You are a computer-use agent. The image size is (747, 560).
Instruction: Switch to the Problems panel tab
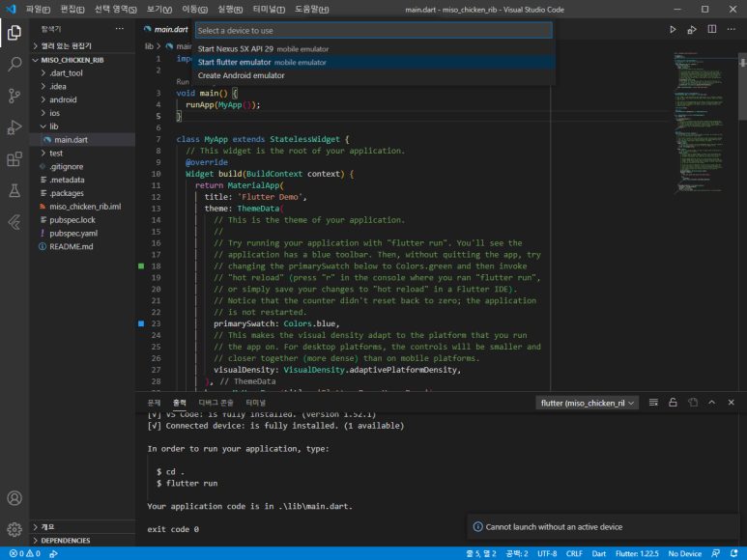click(154, 403)
